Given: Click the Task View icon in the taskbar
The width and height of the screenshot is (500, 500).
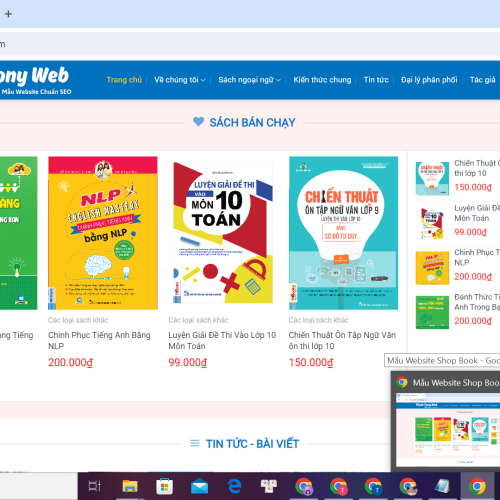Looking at the screenshot, I should pos(94,486).
